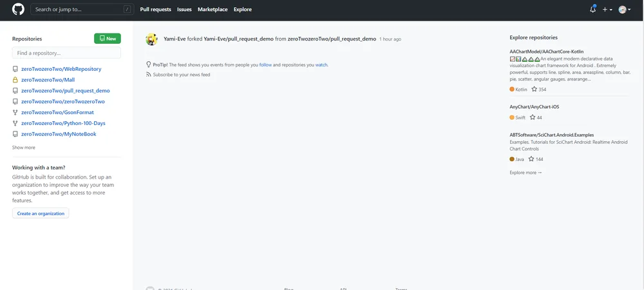The height and width of the screenshot is (290, 644).
Task: Select repo icon beside zeroTwozeroTwo/zeroTwozeroTwo
Action: tap(15, 101)
